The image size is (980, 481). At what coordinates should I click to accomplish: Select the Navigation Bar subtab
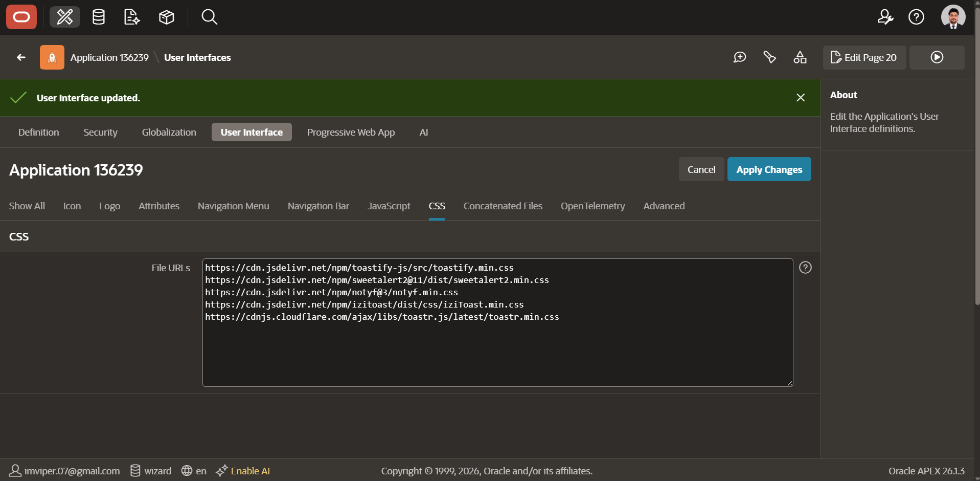(318, 206)
